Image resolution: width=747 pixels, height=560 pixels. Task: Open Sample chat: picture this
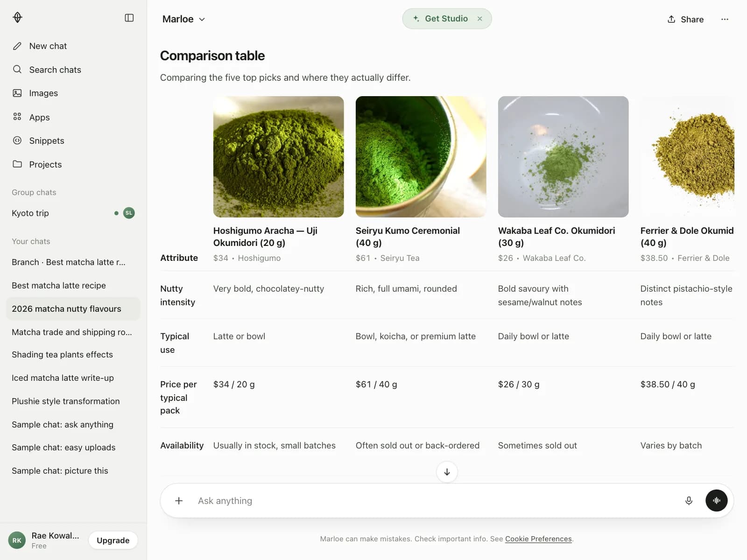[73, 471]
